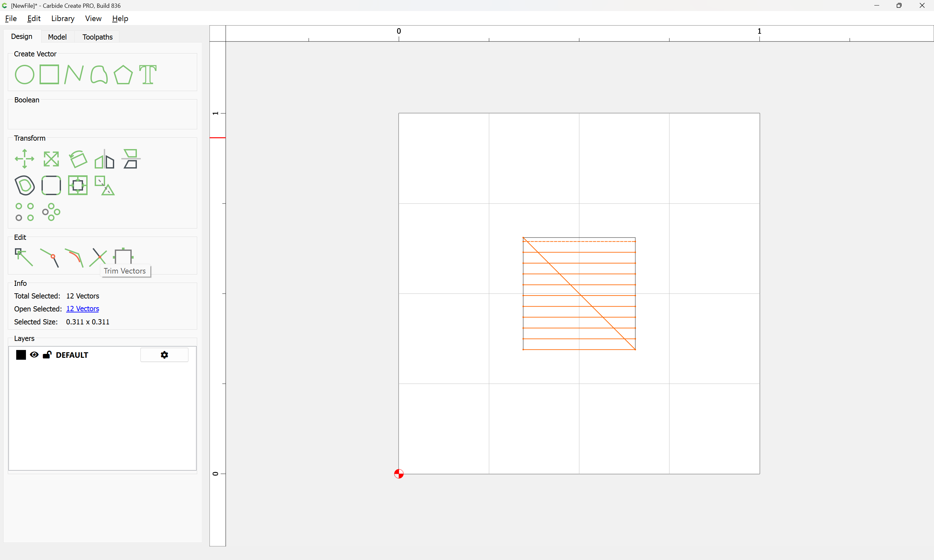
Task: Toggle the DEFAULT layer lock
Action: [x=47, y=355]
